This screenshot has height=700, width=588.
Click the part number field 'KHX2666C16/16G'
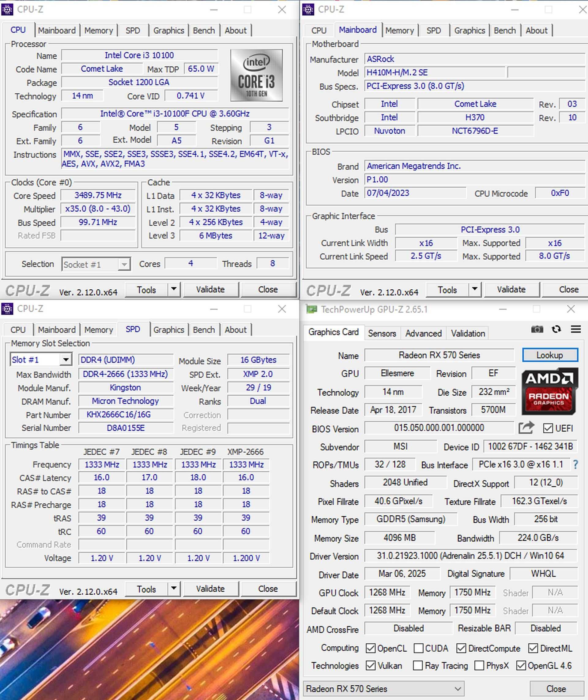tap(126, 414)
